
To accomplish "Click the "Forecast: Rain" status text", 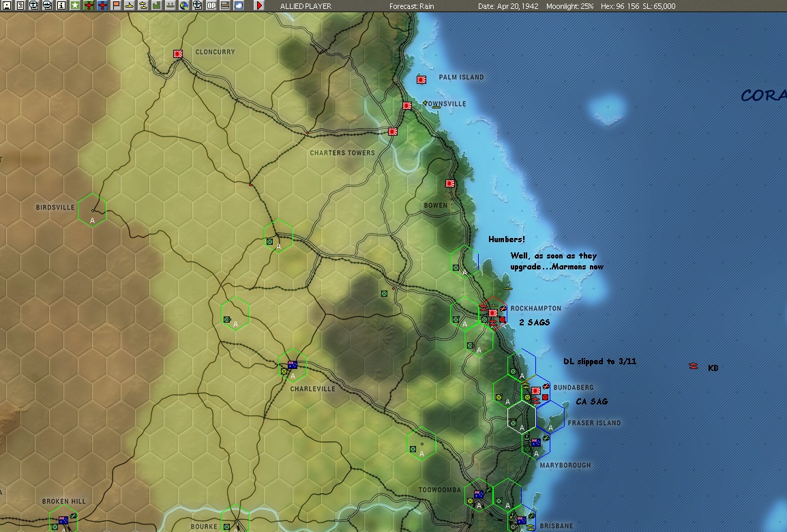I will (411, 6).
